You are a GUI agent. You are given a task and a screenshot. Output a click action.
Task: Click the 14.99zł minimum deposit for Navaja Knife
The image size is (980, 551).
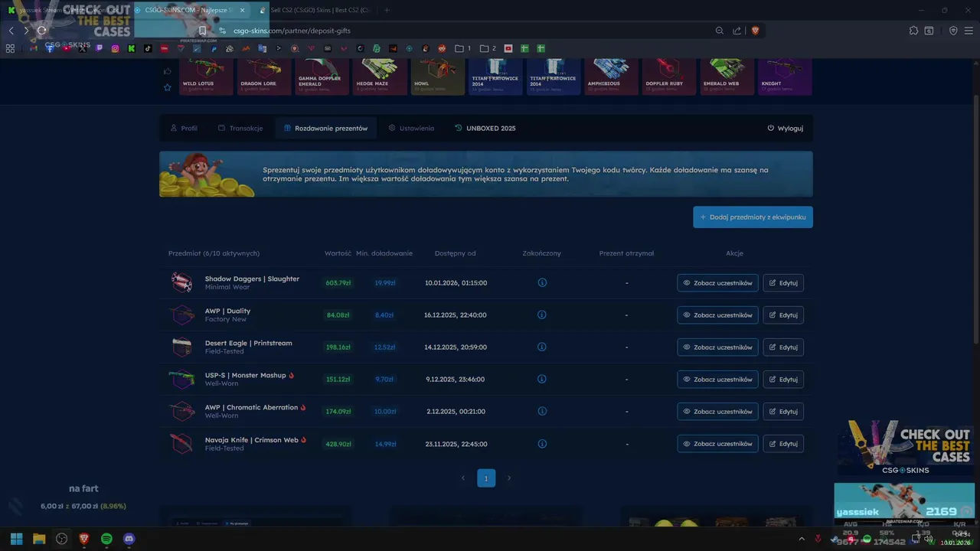tap(385, 444)
